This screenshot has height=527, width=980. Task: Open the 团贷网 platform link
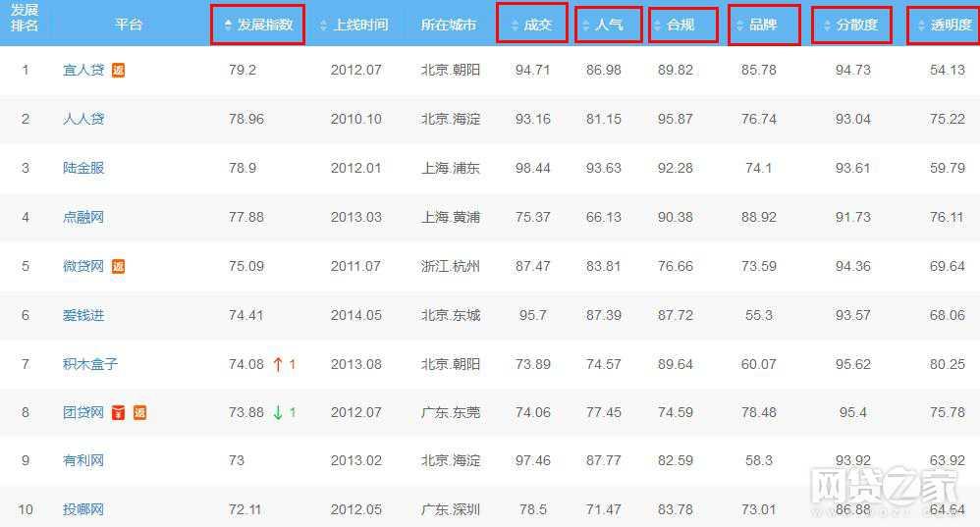point(83,413)
